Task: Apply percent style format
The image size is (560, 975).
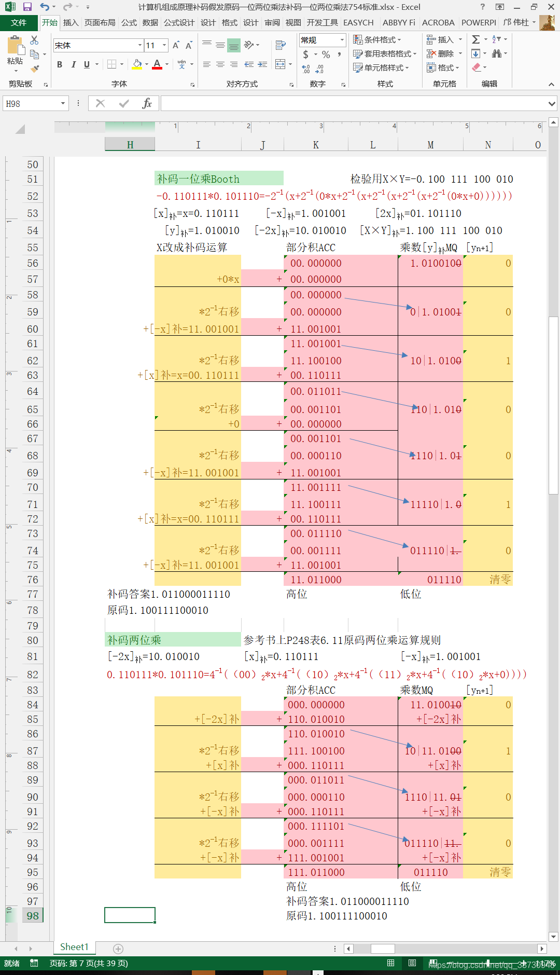Action: (x=326, y=54)
